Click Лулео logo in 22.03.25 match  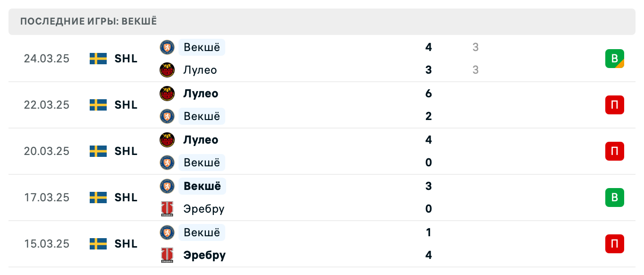[167, 94]
